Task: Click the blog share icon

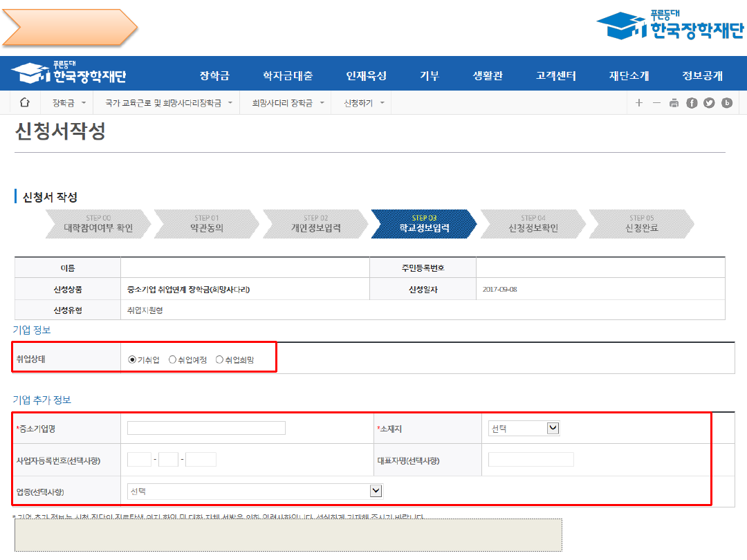Action: [726, 103]
